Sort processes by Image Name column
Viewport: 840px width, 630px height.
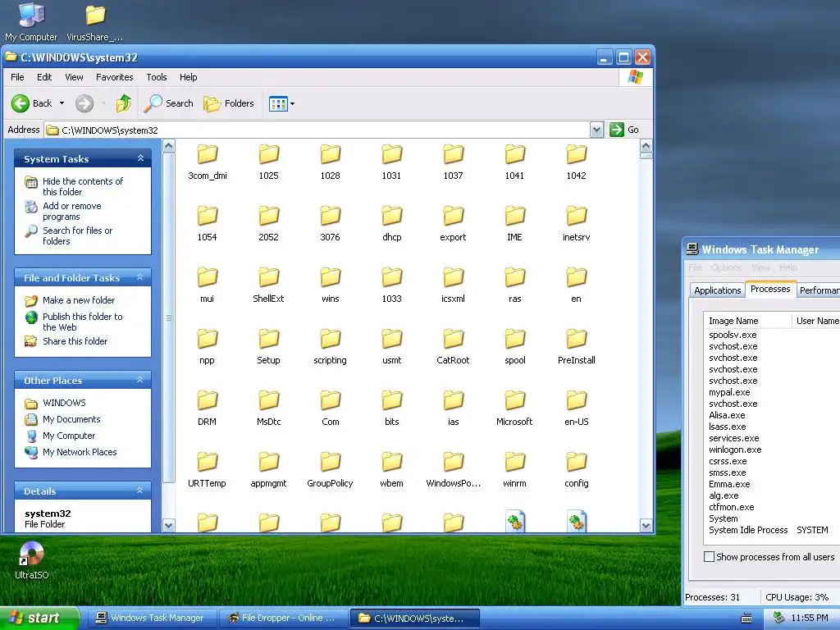pyautogui.click(x=747, y=321)
